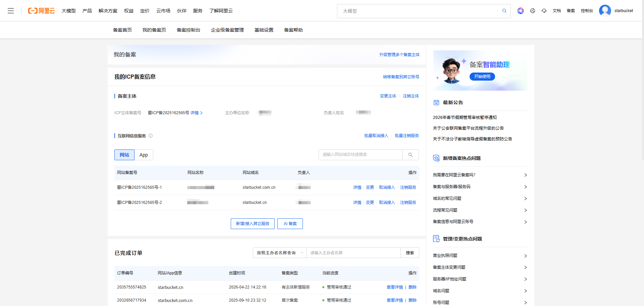Open the 大模型 top menu
Screen dimensions: 644x306
click(x=69, y=11)
